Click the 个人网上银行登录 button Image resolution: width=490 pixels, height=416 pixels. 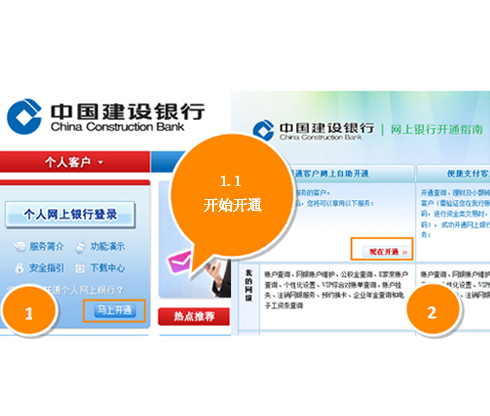[70, 215]
